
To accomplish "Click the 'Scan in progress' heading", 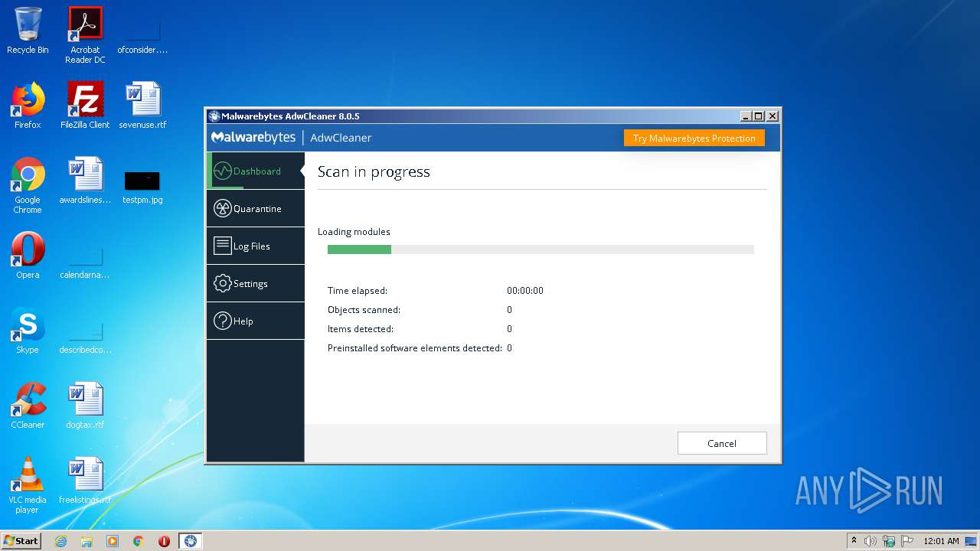I will click(x=374, y=172).
